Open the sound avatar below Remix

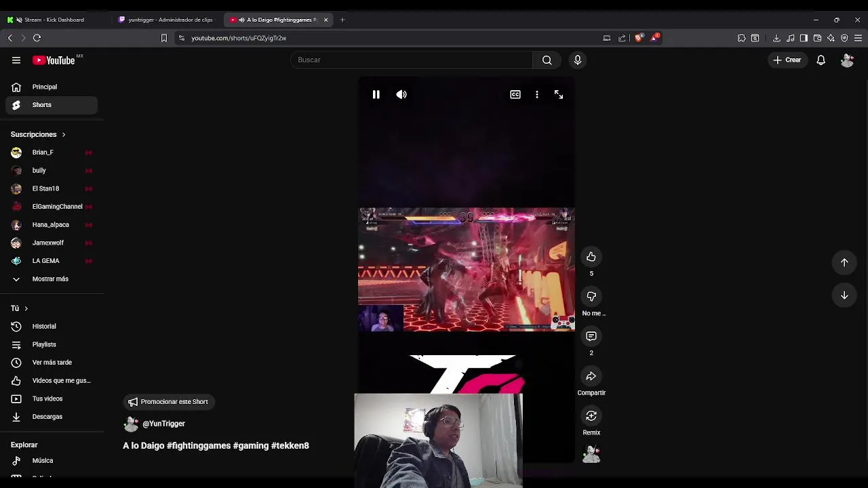[591, 453]
